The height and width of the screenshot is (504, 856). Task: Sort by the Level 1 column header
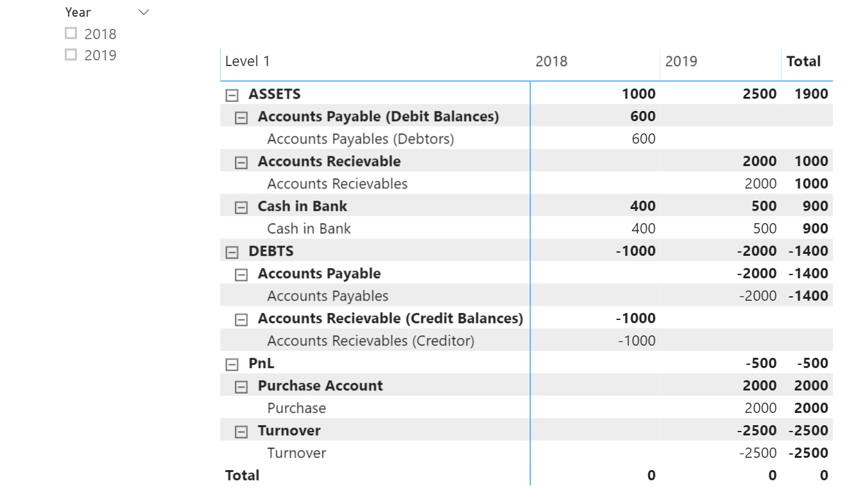click(x=248, y=62)
